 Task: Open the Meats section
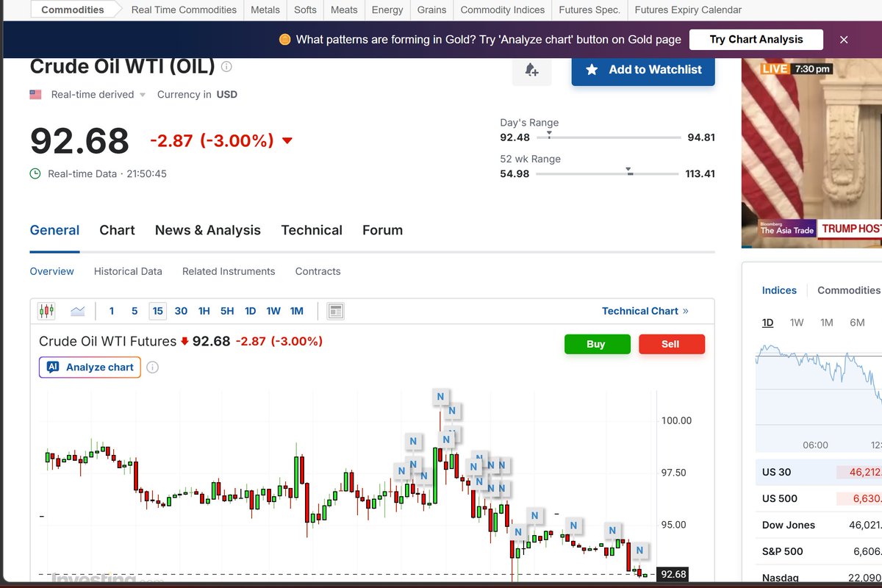tap(344, 10)
